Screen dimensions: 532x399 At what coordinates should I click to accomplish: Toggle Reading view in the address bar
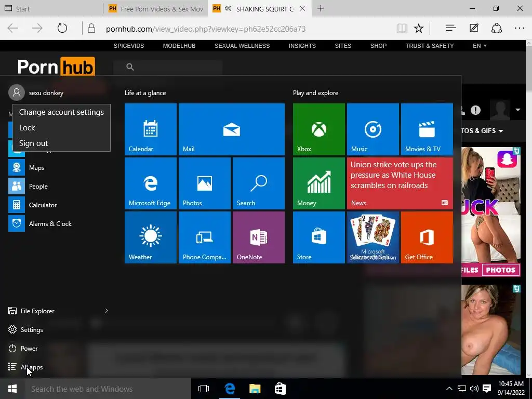(402, 28)
